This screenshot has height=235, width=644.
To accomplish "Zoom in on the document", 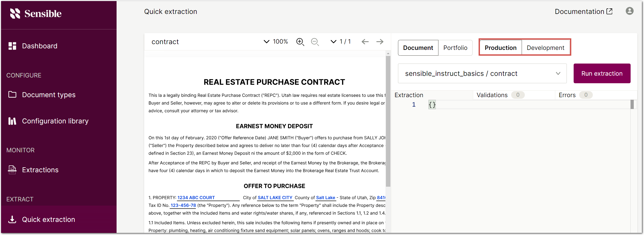I will (300, 42).
